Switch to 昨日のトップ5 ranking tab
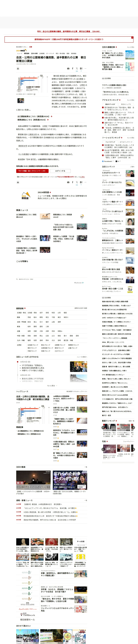 pyautogui.click(x=126, y=104)
